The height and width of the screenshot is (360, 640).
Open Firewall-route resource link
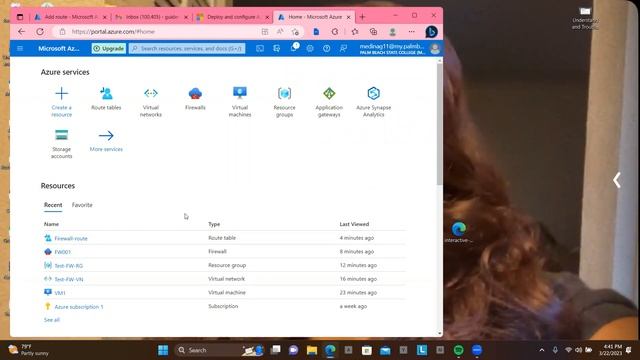tap(71, 238)
